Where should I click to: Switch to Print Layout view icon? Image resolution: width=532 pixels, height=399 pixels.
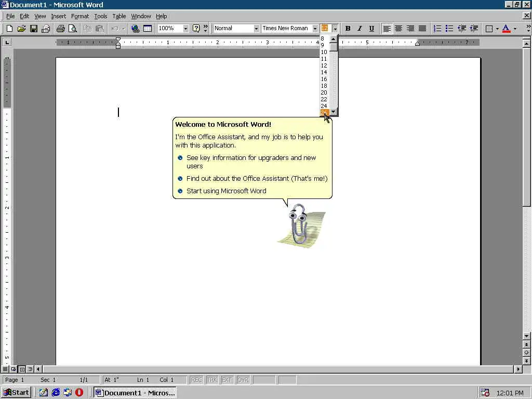[22, 369]
